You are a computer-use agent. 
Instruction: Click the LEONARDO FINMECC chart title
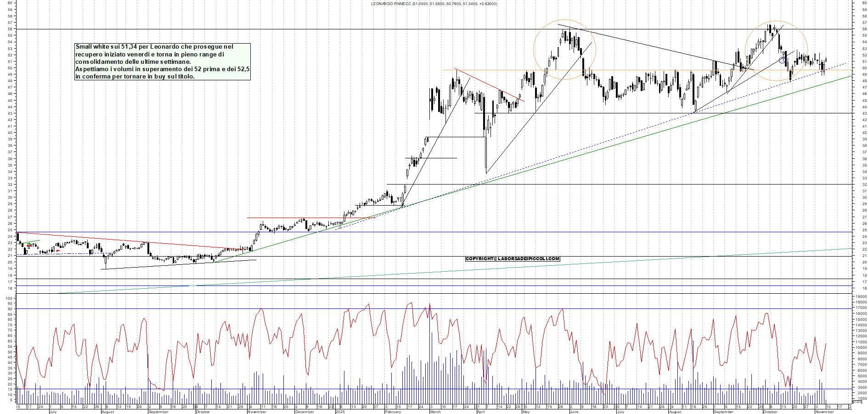click(434, 4)
